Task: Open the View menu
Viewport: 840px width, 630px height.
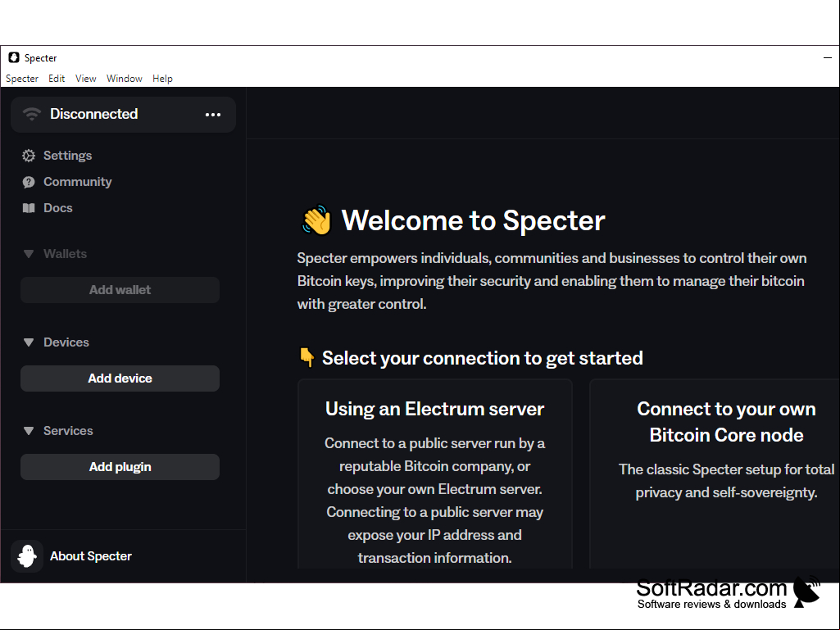Action: (86, 78)
